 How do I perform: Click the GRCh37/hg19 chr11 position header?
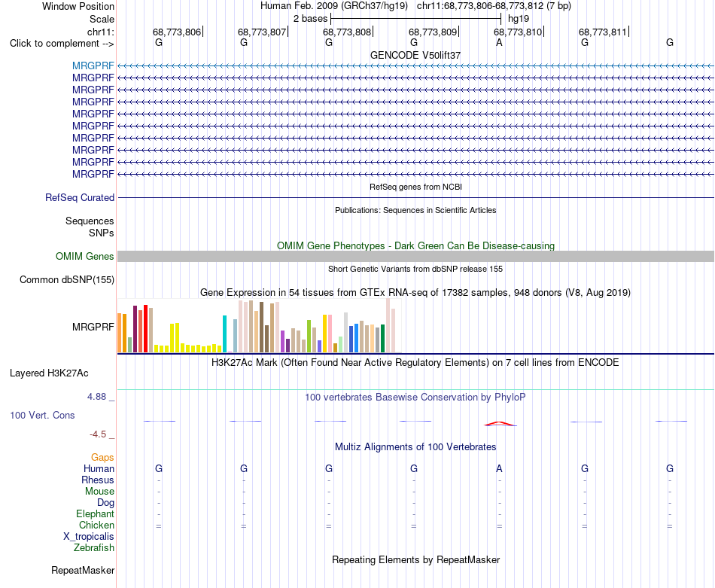(415, 6)
